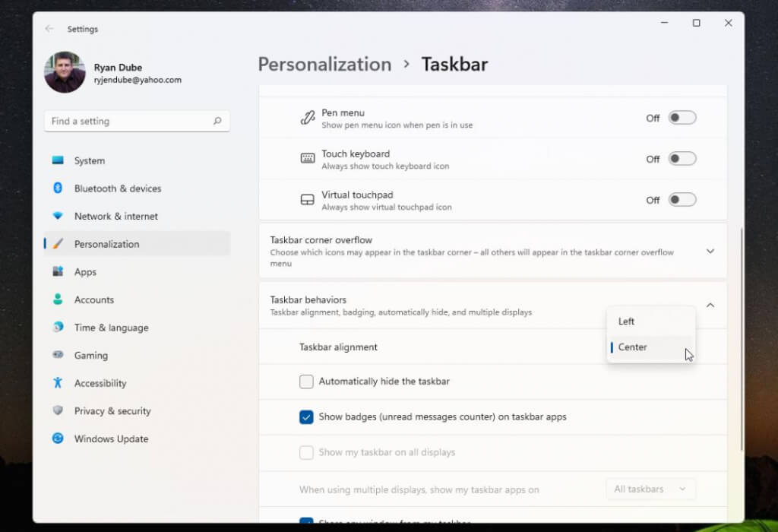Click the back arrow in Settings header

click(x=49, y=29)
